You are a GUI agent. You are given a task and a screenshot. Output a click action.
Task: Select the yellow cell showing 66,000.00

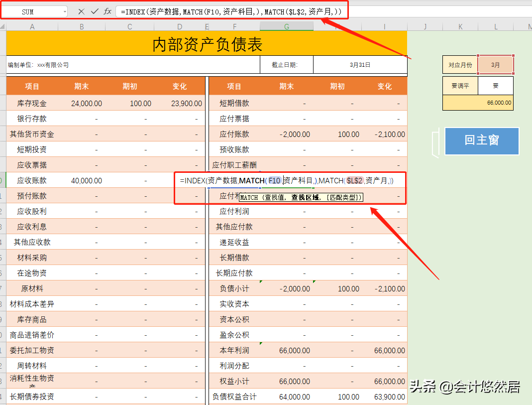477,102
